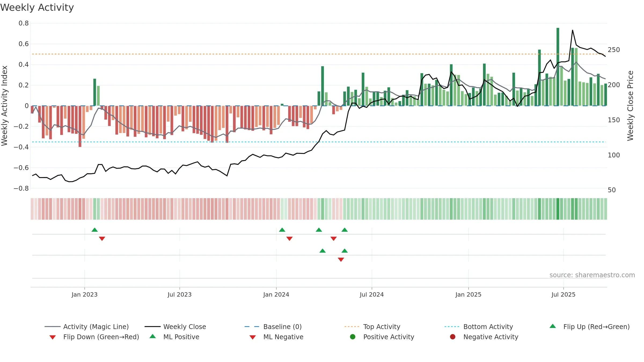Toggle the Weekly Close legend entry
Image resolution: width=644 pixels, height=362 pixels.
[x=175, y=327]
